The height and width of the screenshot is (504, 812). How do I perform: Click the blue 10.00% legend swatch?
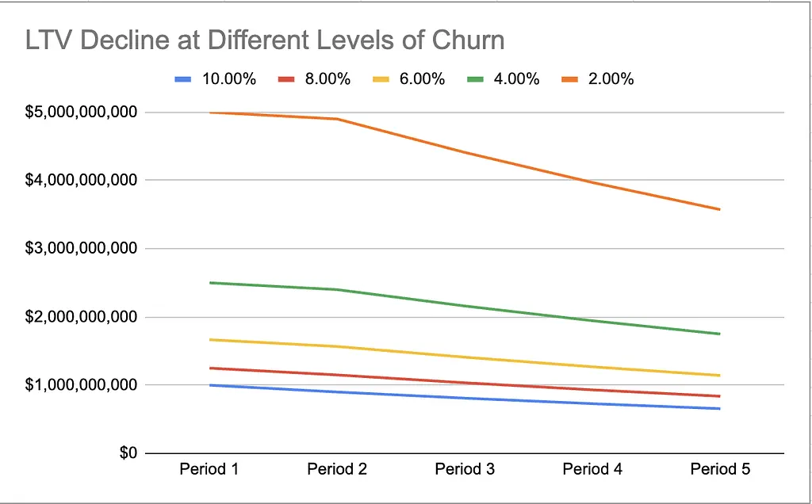[x=183, y=79]
